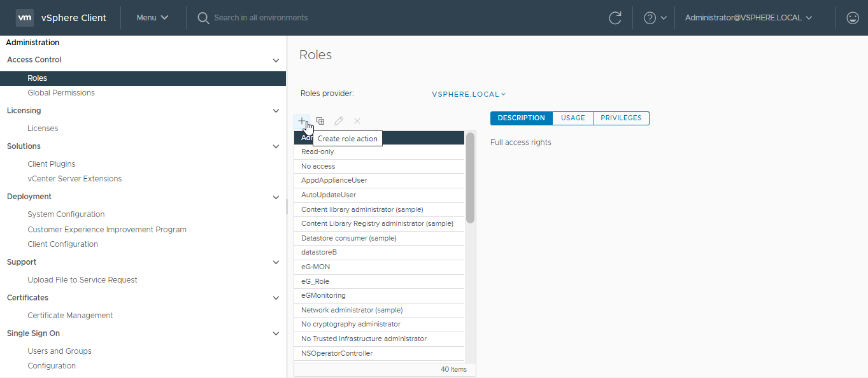Viewport: 868px width, 378px height.
Task: Collapse the Solutions section
Action: tap(276, 147)
